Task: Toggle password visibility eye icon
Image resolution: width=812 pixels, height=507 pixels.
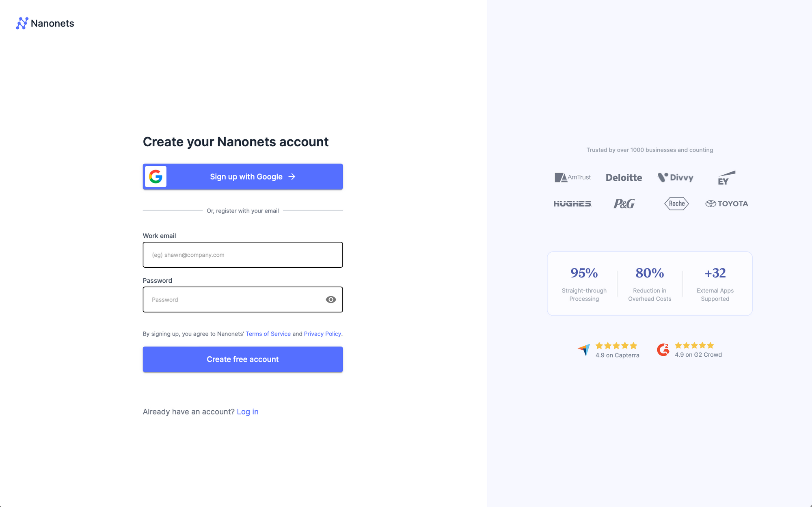Action: [x=330, y=299]
